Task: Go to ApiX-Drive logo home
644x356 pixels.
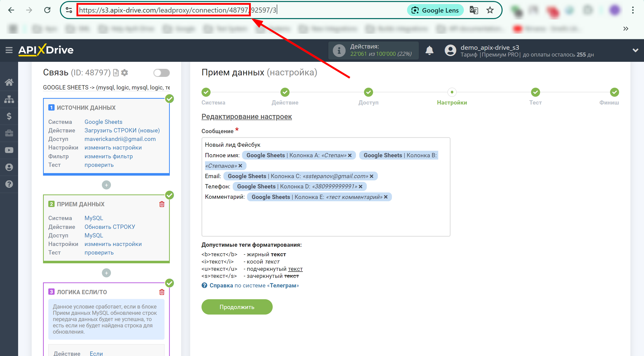Action: (46, 50)
